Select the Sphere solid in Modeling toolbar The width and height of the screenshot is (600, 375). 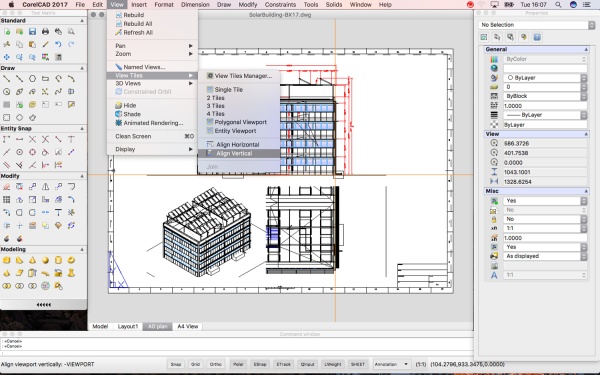(x=45, y=260)
